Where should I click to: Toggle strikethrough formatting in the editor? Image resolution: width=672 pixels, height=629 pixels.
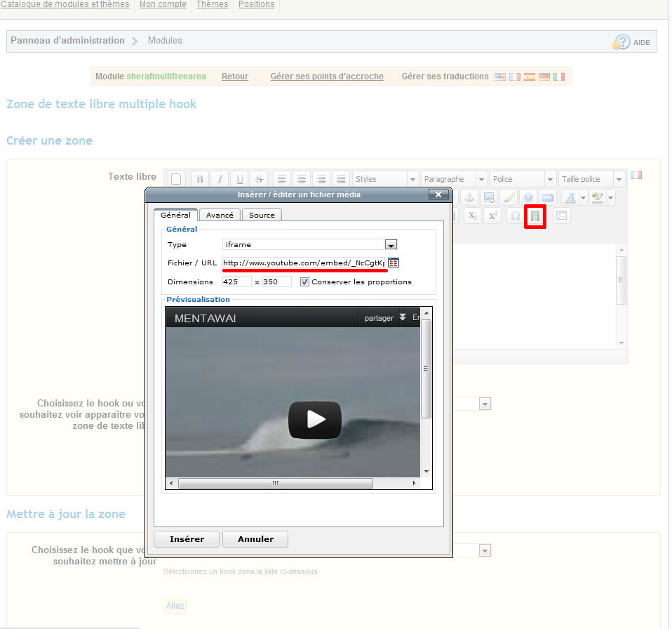259,179
